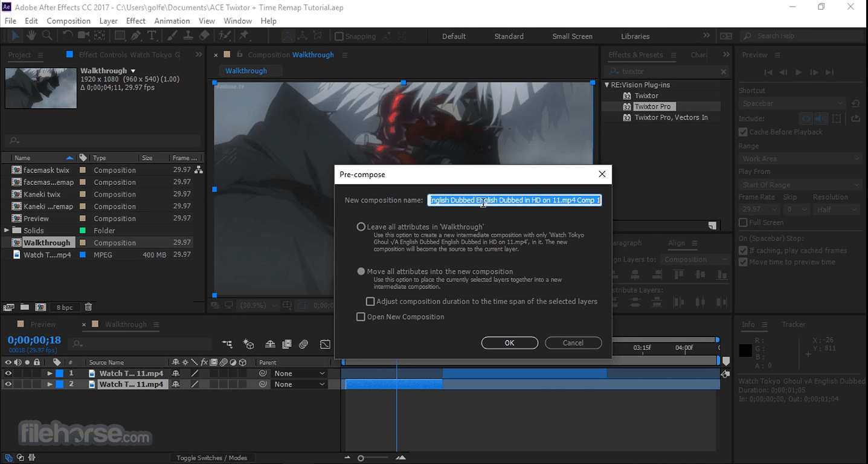Toggle Cache Before Playback checkbox

[x=743, y=132]
